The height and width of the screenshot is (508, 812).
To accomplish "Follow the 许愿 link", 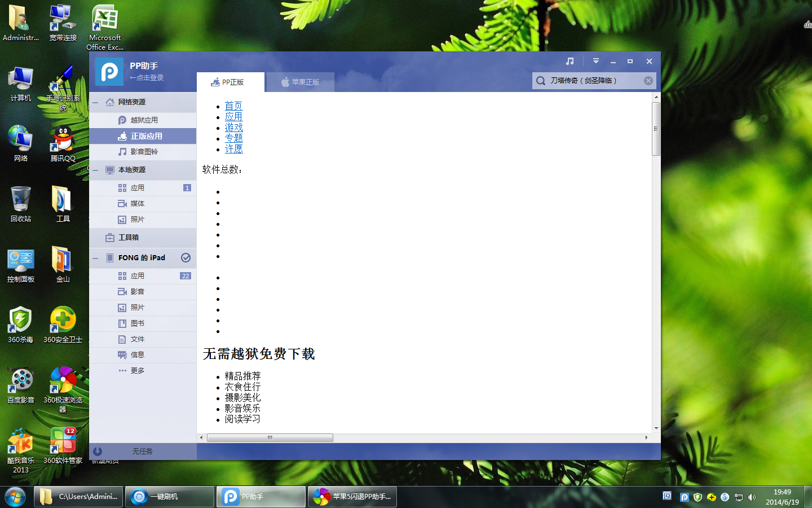I will (233, 149).
